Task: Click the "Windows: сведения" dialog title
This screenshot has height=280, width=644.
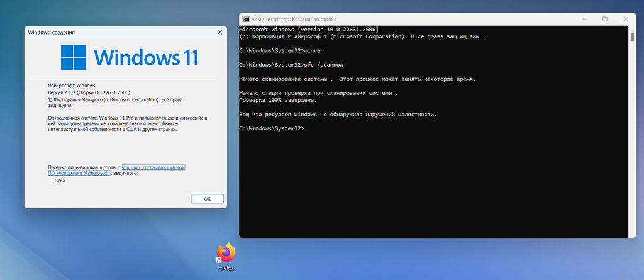Action: tap(52, 32)
